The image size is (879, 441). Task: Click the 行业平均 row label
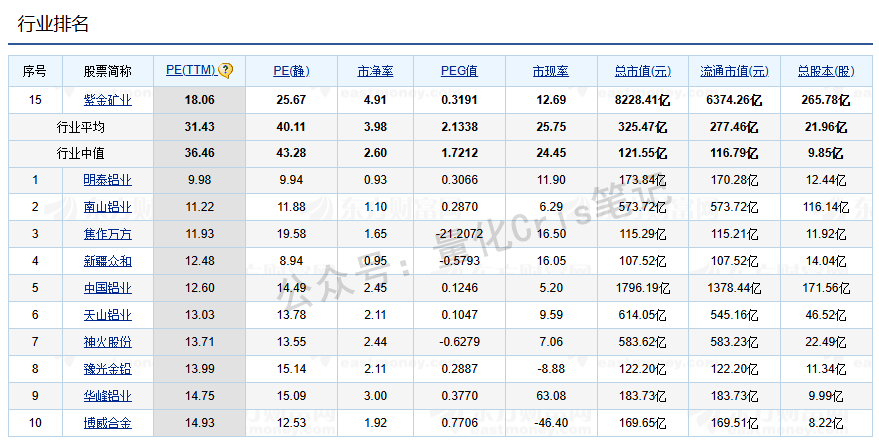click(81, 127)
